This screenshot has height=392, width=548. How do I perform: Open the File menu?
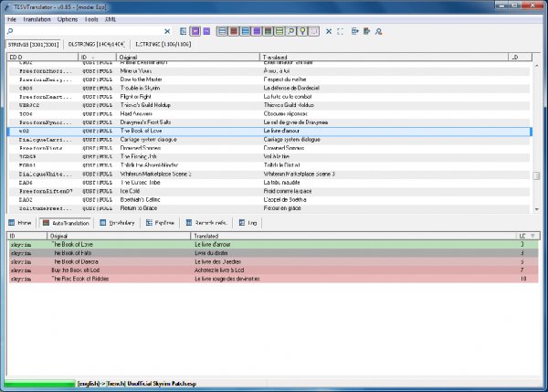(x=12, y=19)
